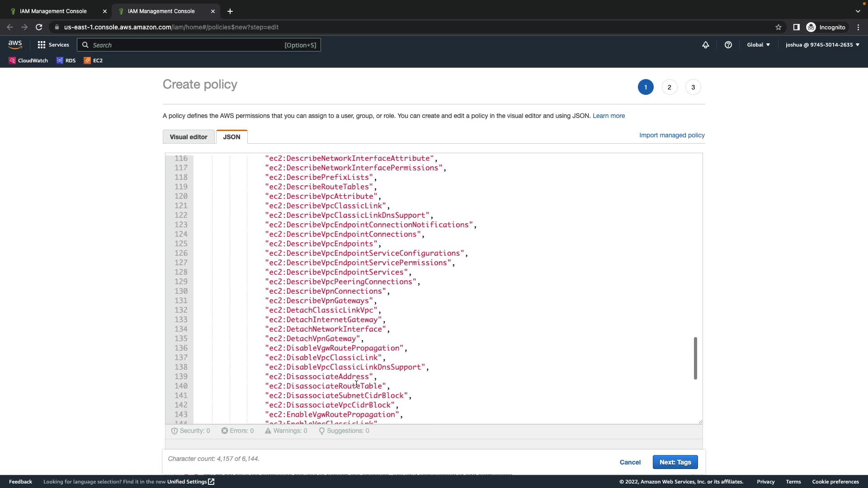Screen dimensions: 868x488
Task: Show Errors count in policy validator
Action: [x=238, y=431]
